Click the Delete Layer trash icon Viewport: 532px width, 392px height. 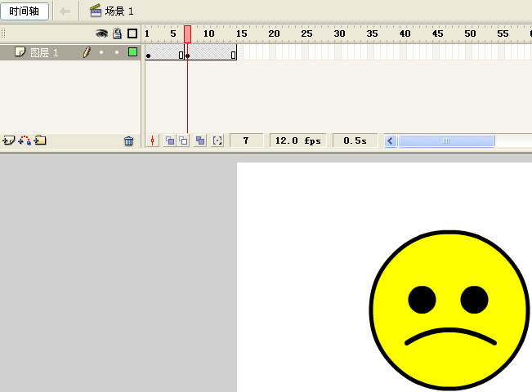click(128, 140)
